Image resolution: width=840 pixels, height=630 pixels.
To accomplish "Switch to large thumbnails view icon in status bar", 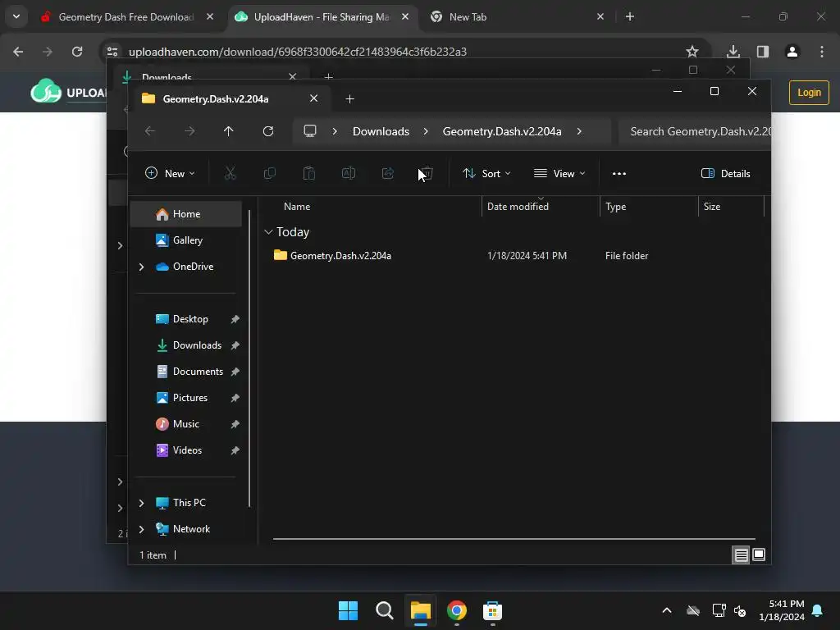I will 759,555.
